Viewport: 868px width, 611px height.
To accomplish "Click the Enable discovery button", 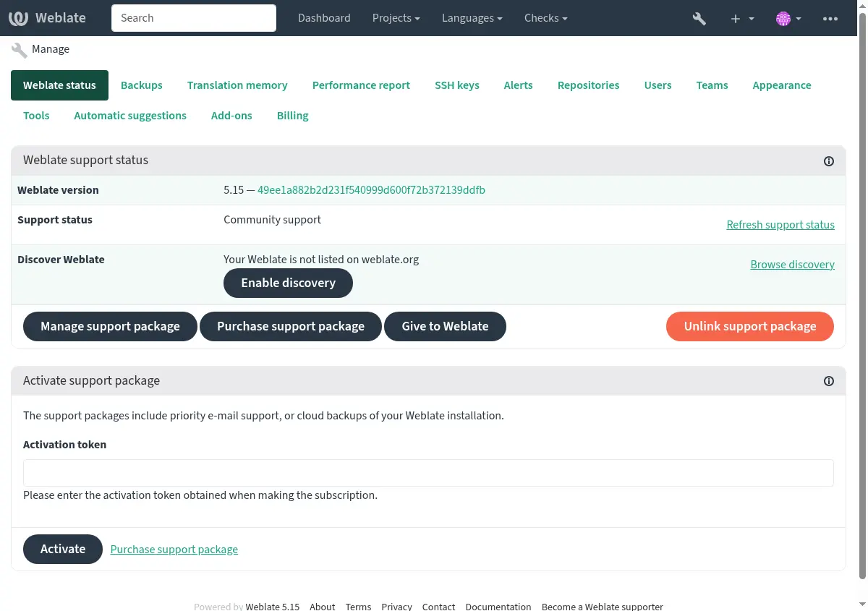I will coord(288,283).
